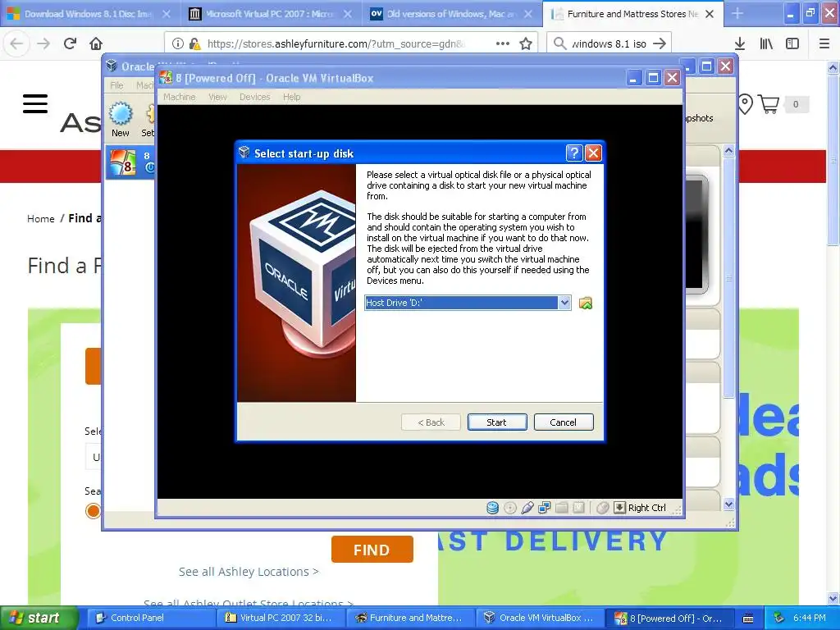
Task: Select the orange search radio button
Action: (x=93, y=511)
